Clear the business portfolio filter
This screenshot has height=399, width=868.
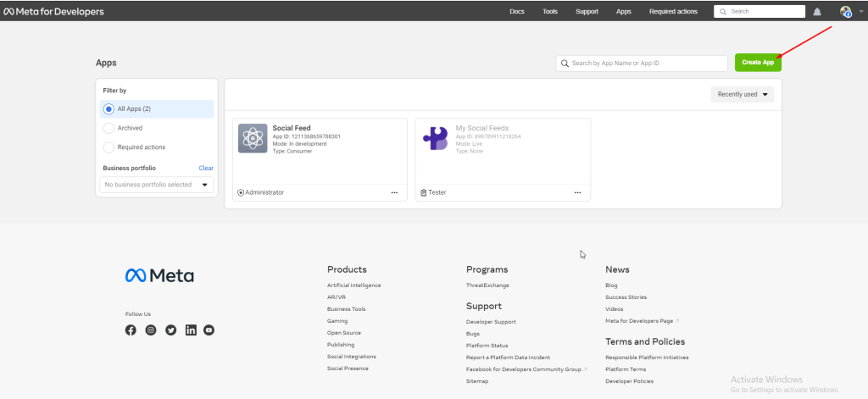pyautogui.click(x=207, y=169)
